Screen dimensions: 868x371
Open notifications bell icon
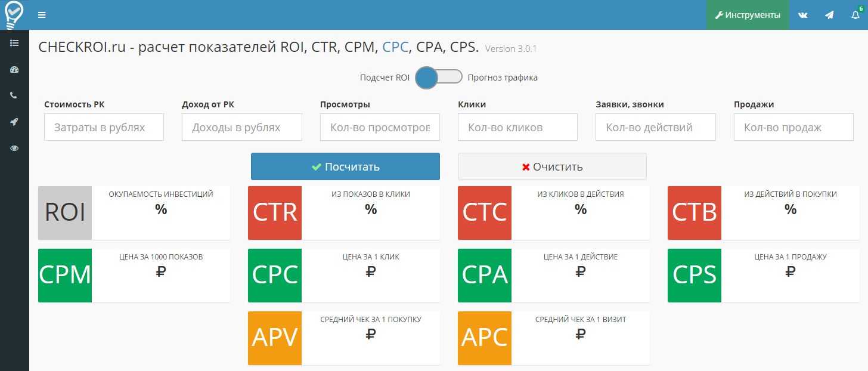855,15
